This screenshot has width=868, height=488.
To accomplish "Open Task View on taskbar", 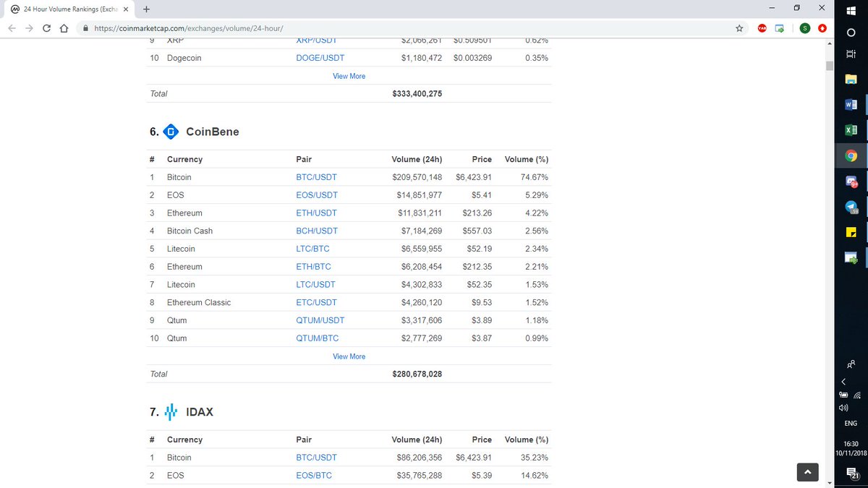I will (851, 55).
